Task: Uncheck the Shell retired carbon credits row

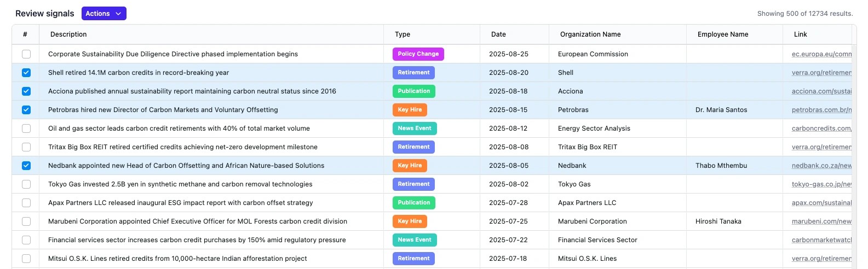Action: 26,73
